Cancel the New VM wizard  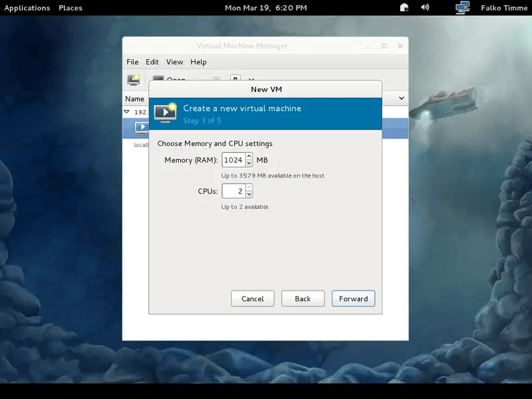tap(253, 299)
